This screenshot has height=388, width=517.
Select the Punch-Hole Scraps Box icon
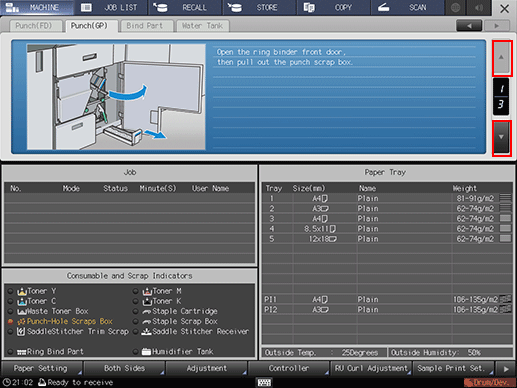(x=22, y=322)
